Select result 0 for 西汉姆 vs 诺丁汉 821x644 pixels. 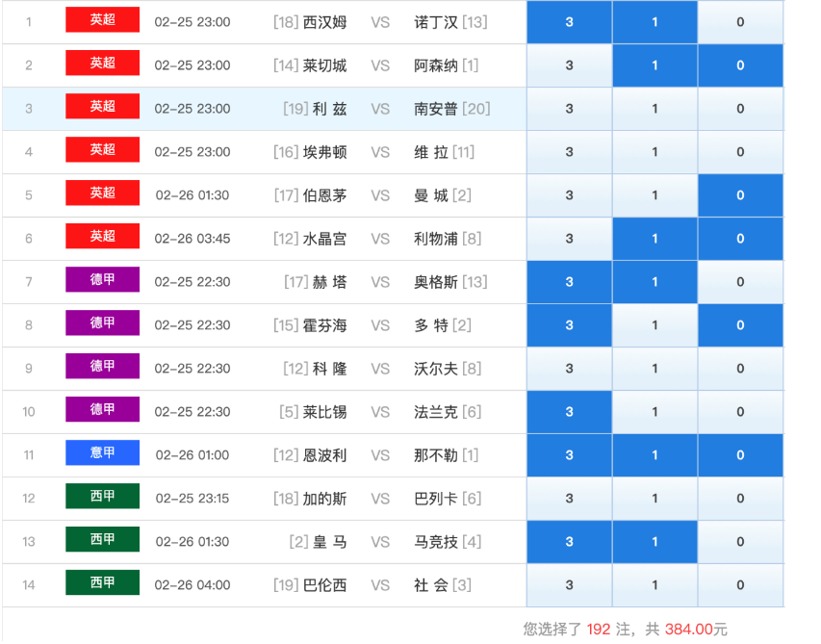[740, 22]
